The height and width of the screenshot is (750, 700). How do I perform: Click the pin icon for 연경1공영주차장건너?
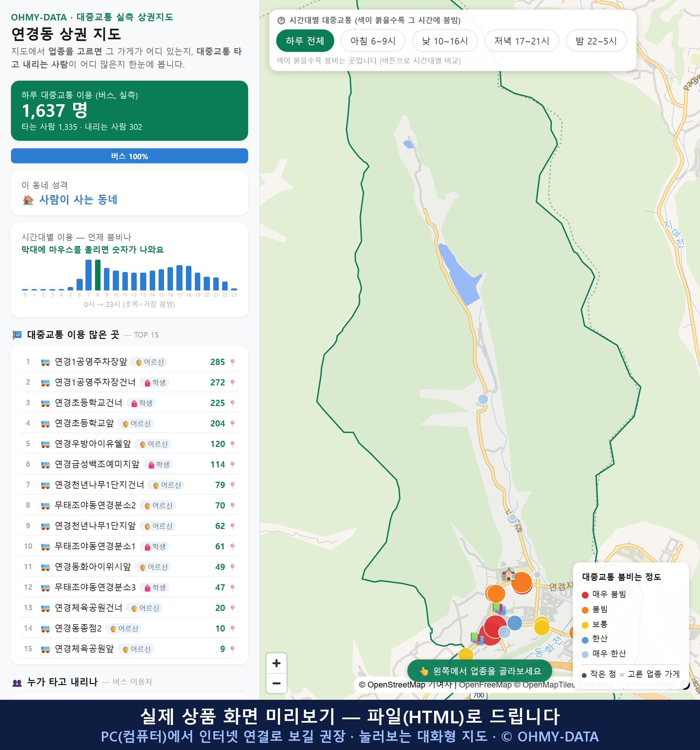click(x=232, y=383)
